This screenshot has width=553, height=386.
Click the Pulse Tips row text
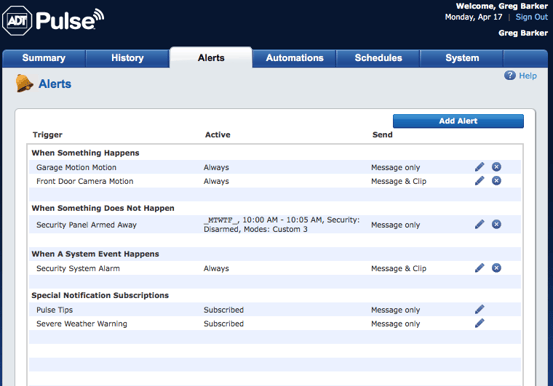pos(54,310)
